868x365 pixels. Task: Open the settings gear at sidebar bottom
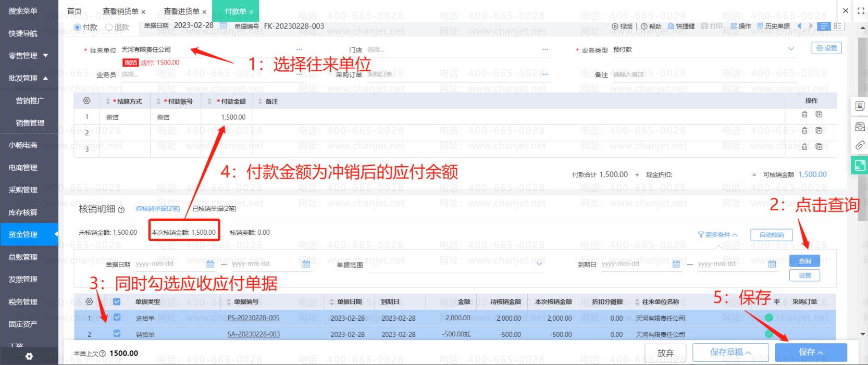[29, 356]
